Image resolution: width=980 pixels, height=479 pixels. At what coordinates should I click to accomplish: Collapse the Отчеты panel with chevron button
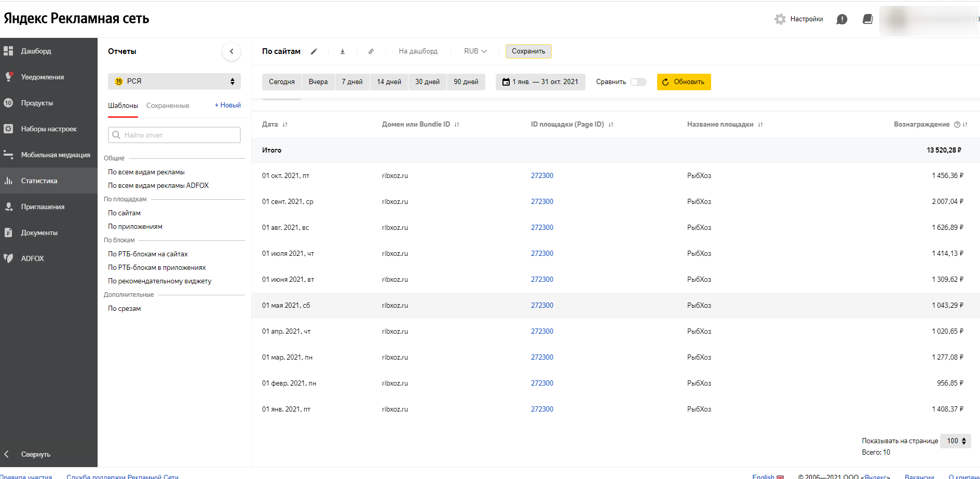point(232,51)
